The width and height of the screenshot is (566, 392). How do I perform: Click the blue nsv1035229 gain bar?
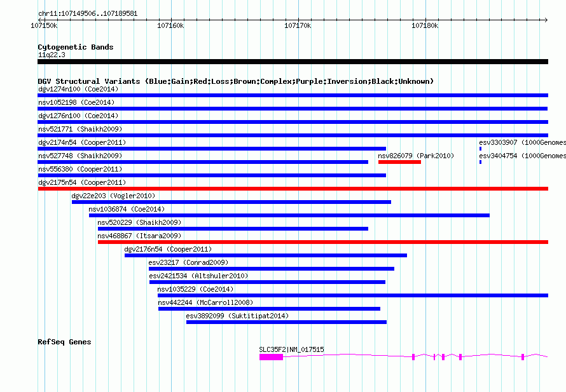pos(353,295)
